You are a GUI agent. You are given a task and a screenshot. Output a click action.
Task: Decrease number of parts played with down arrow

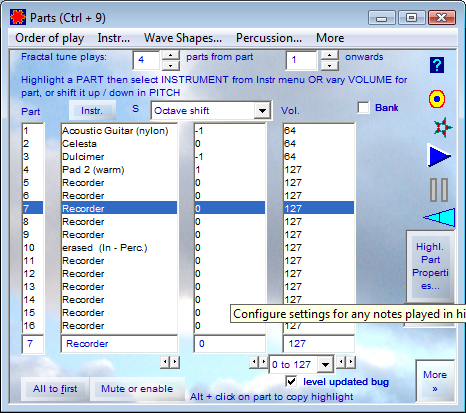coord(171,66)
